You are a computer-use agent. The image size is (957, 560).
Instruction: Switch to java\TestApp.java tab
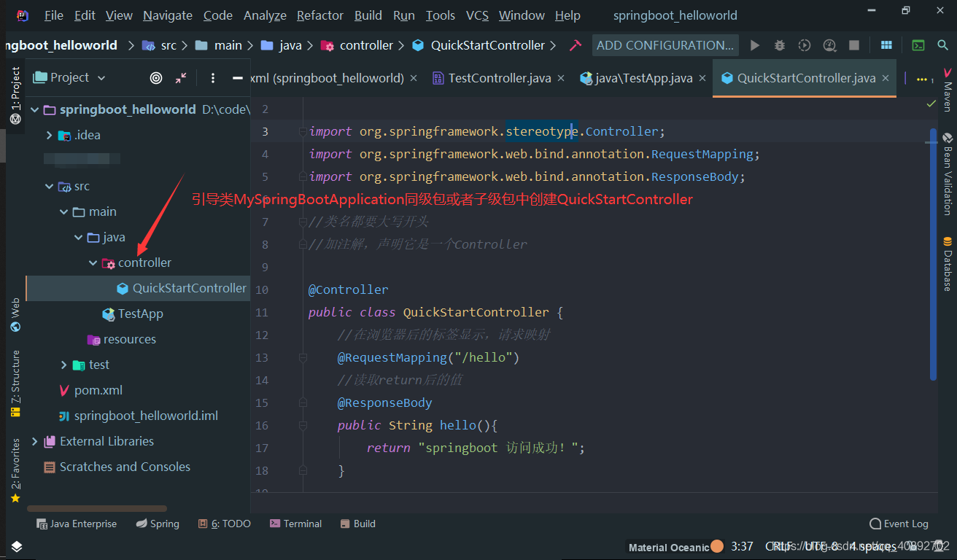point(644,78)
